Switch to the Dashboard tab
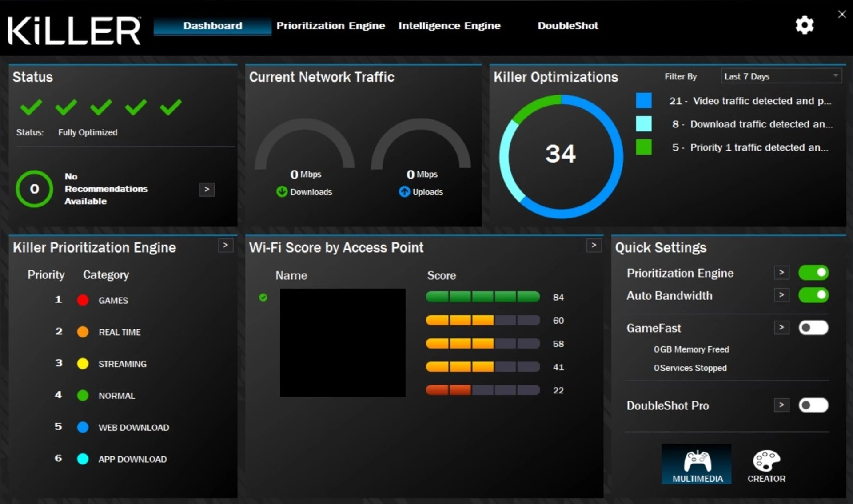 (212, 26)
